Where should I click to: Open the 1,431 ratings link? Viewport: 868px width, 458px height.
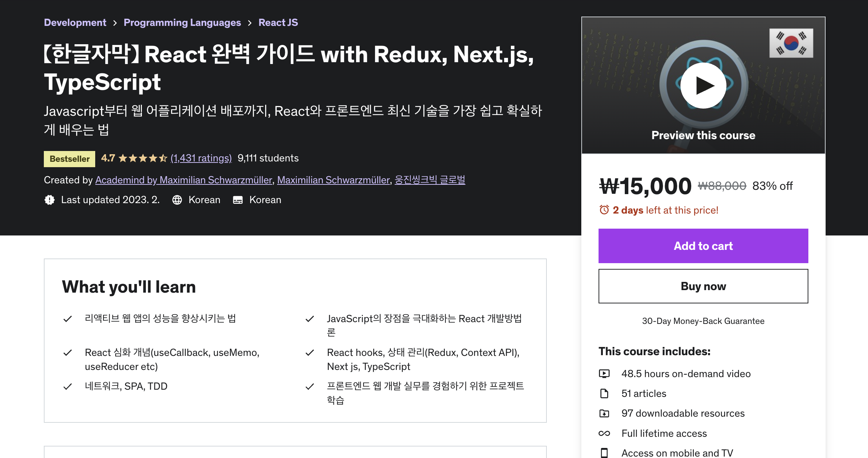[x=201, y=158]
